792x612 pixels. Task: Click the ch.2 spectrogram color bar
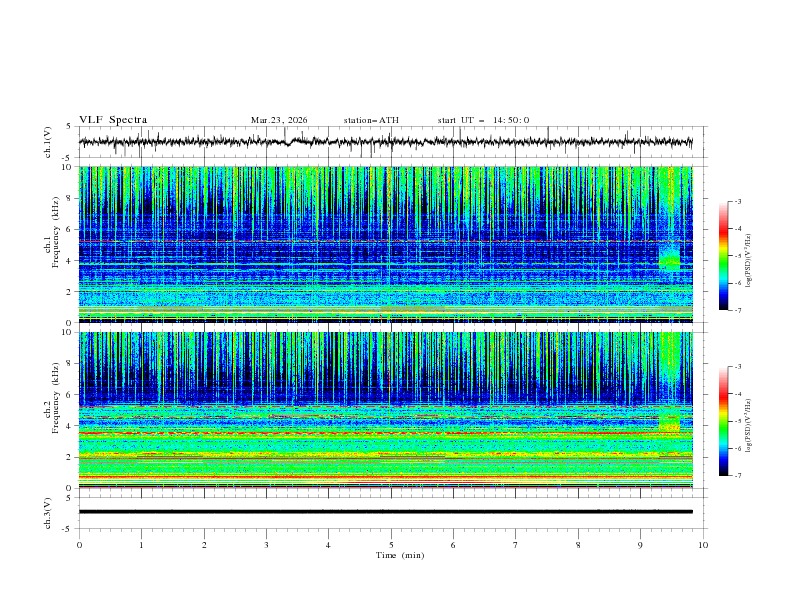pos(724,421)
